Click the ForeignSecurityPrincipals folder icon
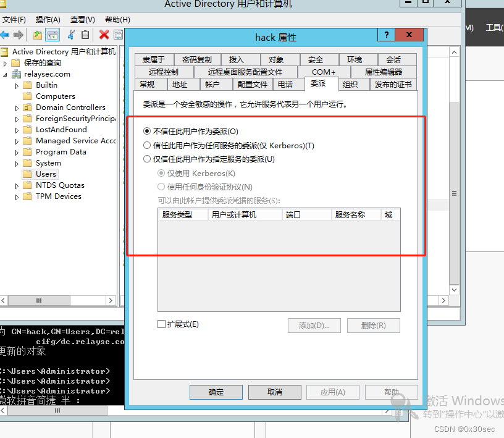This screenshot has width=504, height=438. pyautogui.click(x=28, y=119)
